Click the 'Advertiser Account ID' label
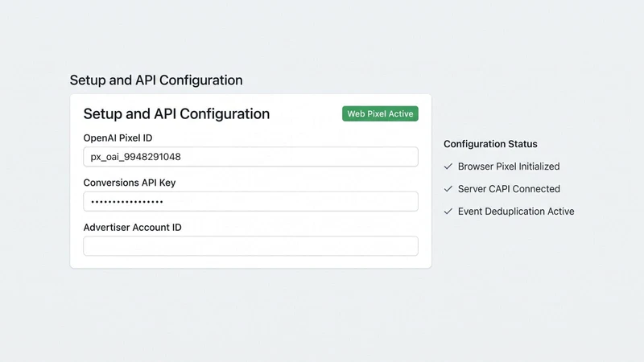 (132, 228)
